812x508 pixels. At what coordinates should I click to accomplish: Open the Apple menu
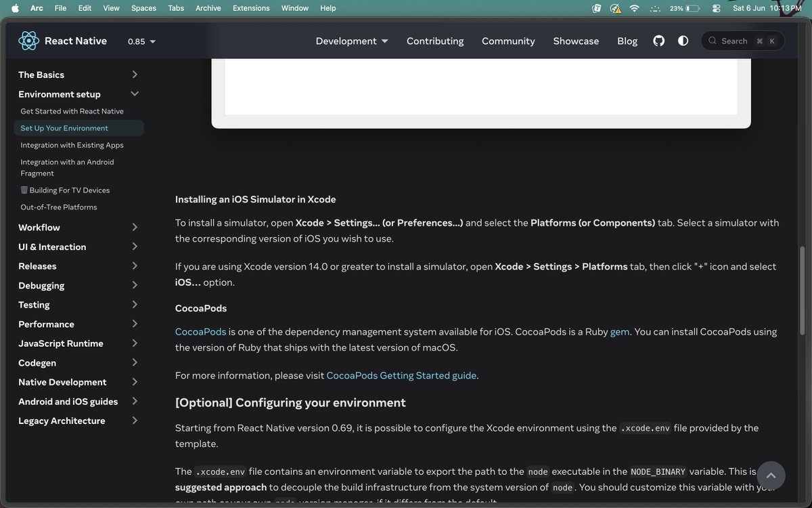pos(16,8)
